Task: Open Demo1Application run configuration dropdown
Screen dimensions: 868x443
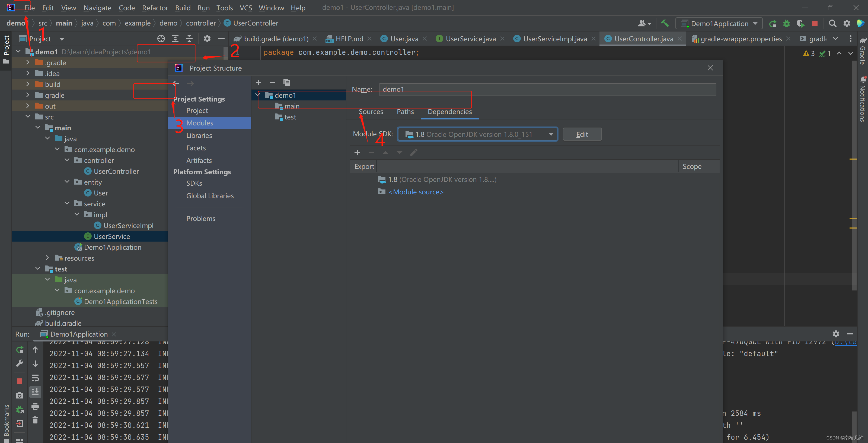Action: click(719, 24)
